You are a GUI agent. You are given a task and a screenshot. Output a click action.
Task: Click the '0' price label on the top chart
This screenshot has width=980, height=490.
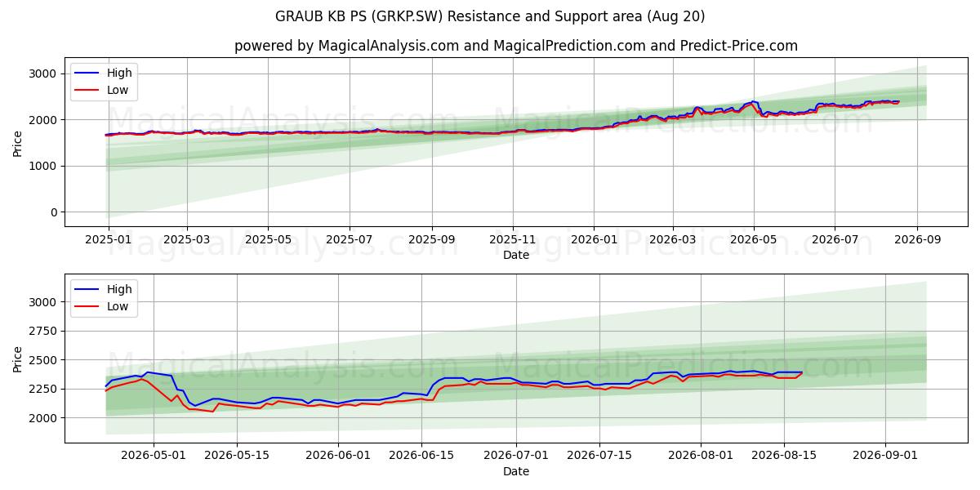56,212
